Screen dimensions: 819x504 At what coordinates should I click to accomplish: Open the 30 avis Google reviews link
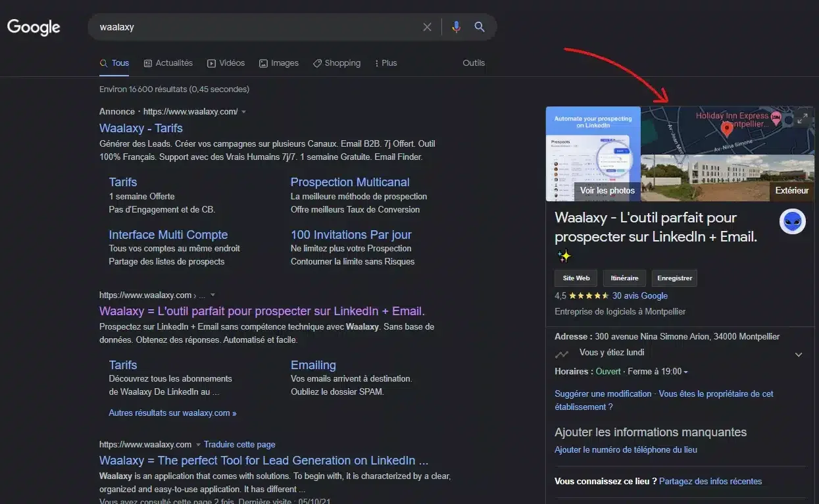coord(640,296)
